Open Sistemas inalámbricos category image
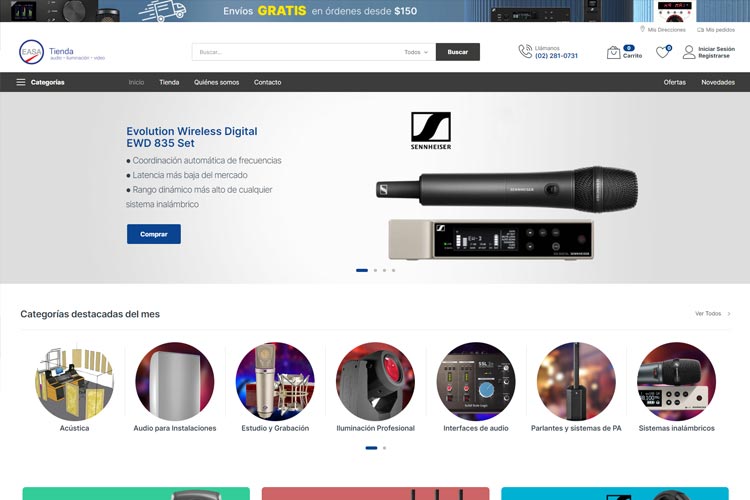Image resolution: width=750 pixels, height=500 pixels. 676,381
